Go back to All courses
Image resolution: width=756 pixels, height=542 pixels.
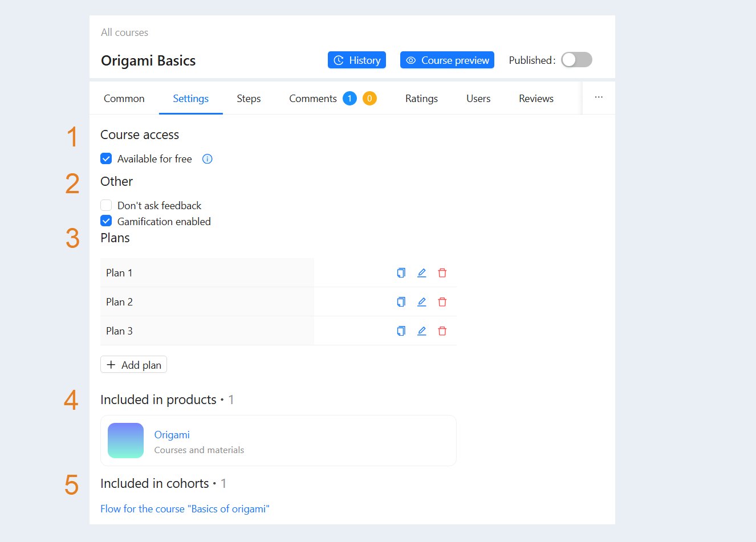(124, 32)
